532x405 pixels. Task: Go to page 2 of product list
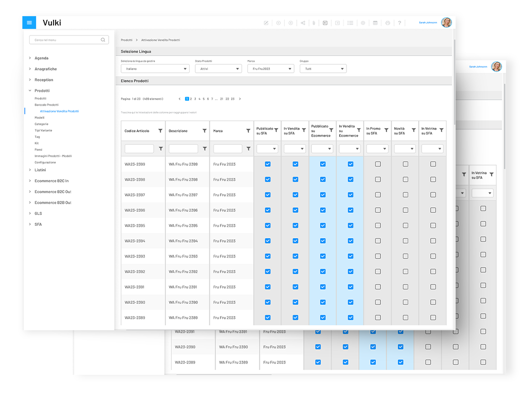tap(191, 99)
